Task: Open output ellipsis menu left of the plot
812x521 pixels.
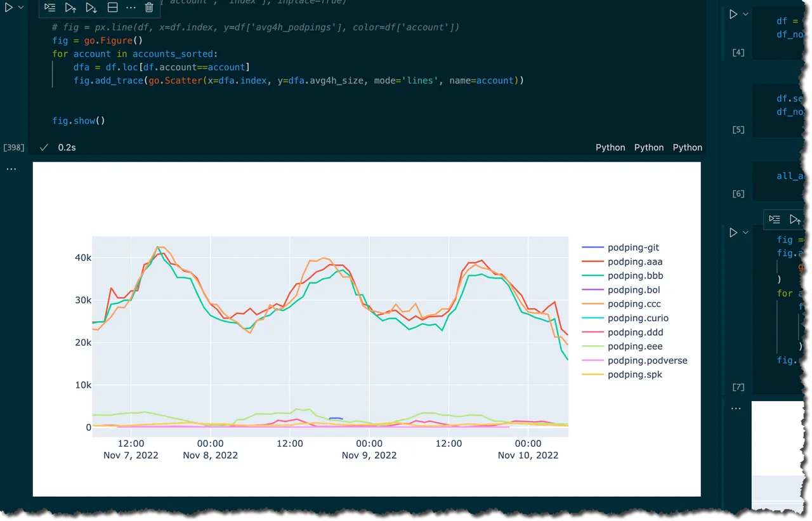Action: (x=11, y=169)
